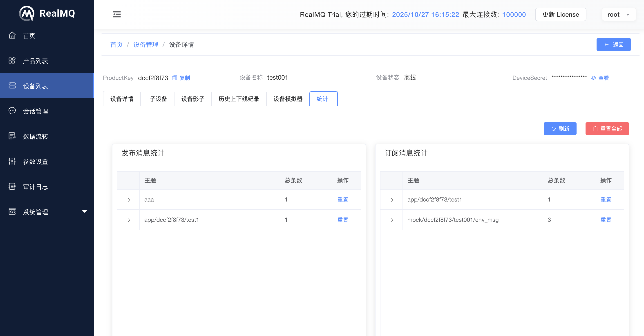Reset mock/dccf2f8f73/test001/env_msg count

pos(606,220)
